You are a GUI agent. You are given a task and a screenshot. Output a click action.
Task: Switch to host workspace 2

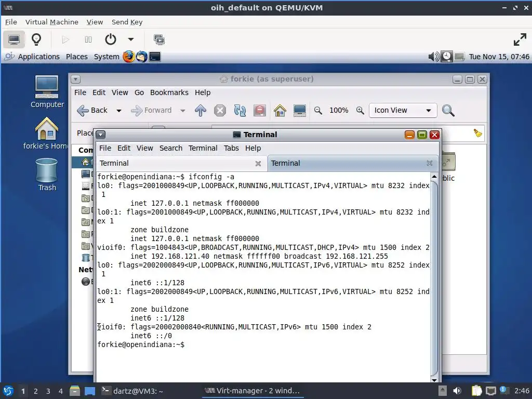tap(36, 391)
